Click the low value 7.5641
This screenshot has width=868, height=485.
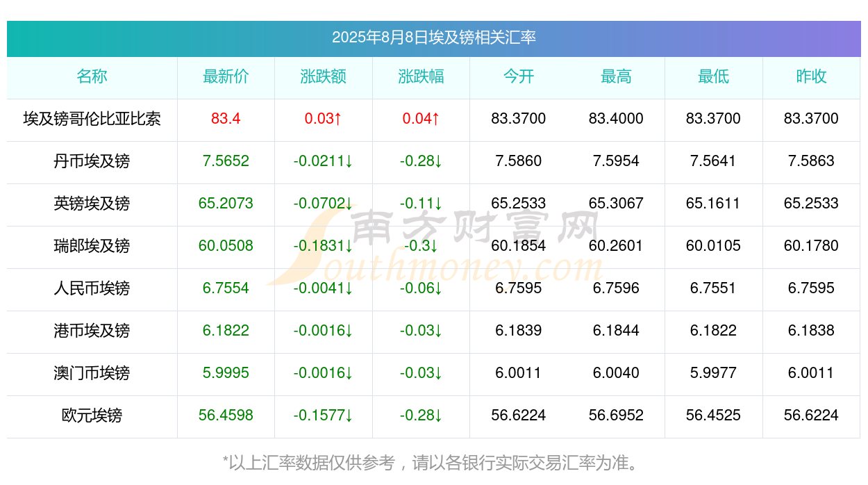point(714,161)
